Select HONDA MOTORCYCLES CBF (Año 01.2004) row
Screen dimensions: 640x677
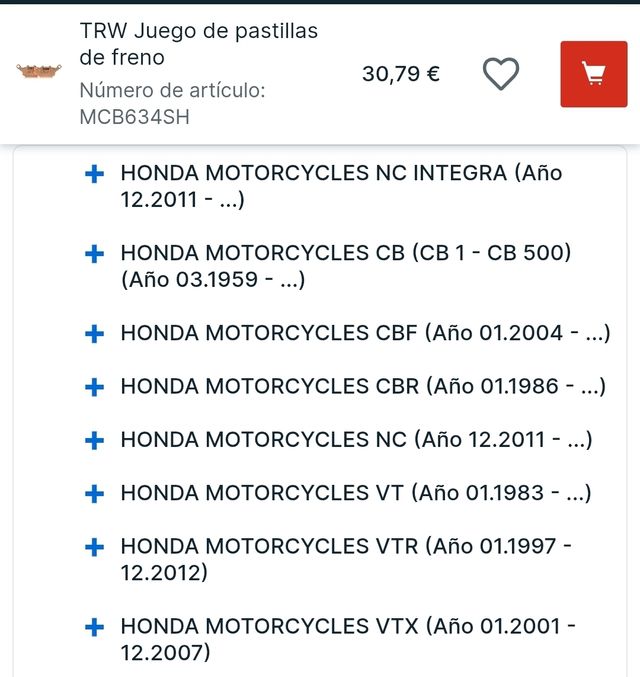point(364,333)
